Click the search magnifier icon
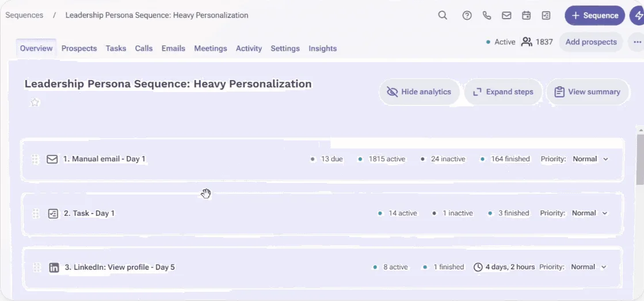The image size is (644, 301). (443, 16)
